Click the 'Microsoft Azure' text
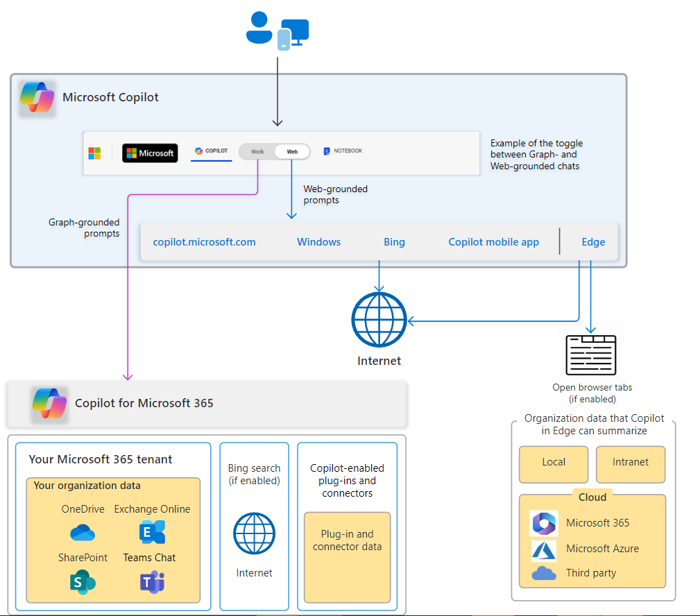 603,549
